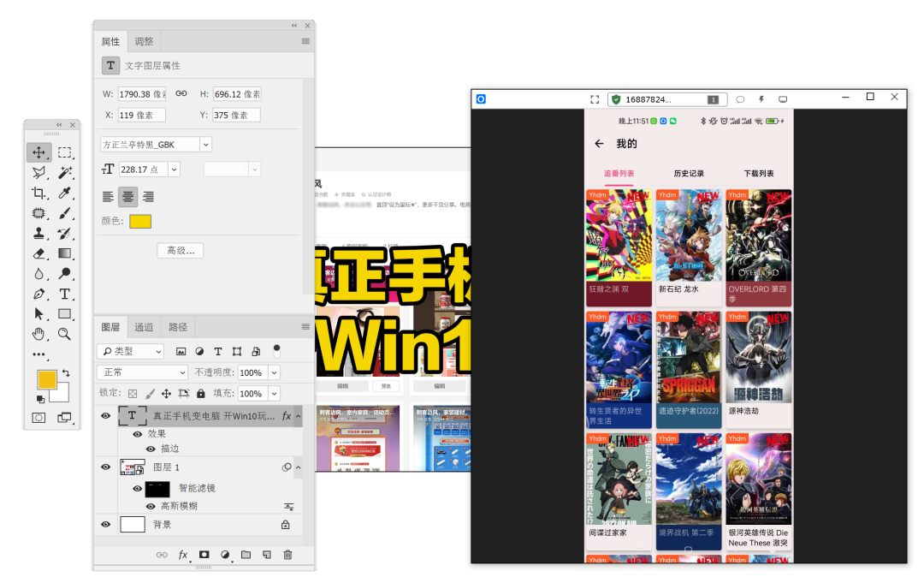Toggle lock transparent pixels
Viewport: 924px width, 583px height.
pyautogui.click(x=133, y=393)
